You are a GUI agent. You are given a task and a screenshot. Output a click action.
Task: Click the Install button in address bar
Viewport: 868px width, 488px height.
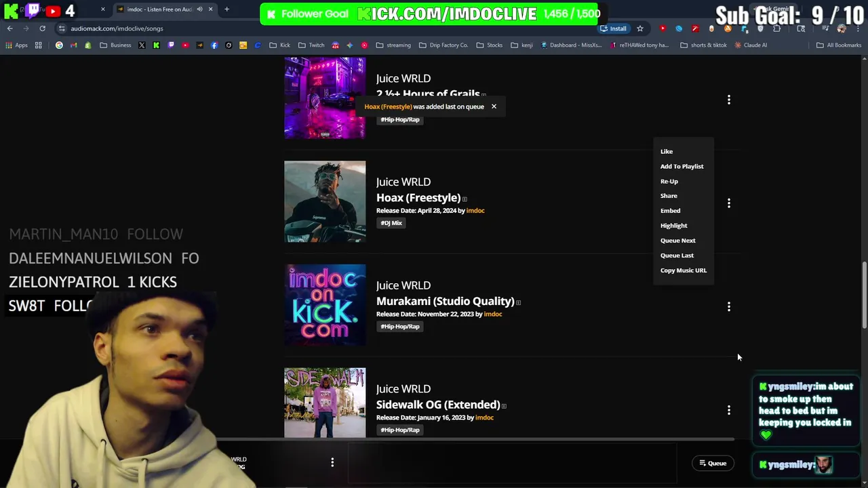point(613,28)
